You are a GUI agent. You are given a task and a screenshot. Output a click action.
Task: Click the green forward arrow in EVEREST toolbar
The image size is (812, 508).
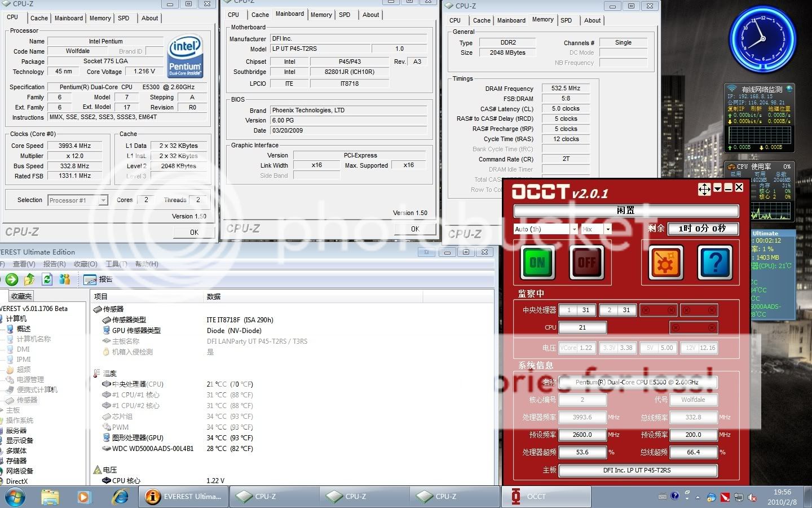(x=12, y=279)
